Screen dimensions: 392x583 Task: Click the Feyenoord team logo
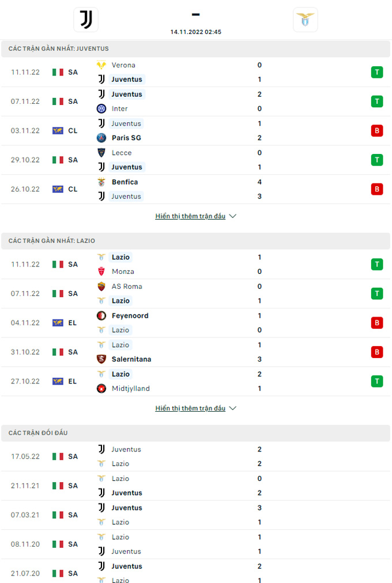click(101, 315)
